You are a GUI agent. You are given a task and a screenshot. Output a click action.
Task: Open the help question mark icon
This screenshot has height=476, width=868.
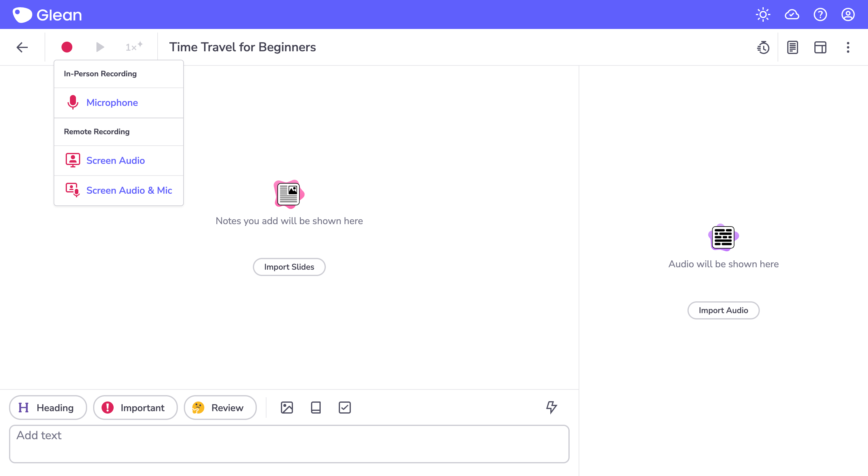tap(820, 14)
